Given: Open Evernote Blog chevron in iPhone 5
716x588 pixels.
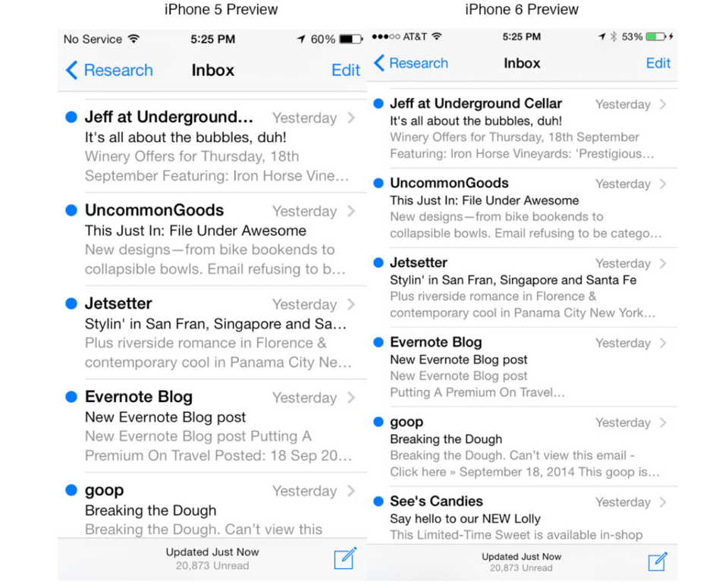Looking at the screenshot, I should 351,398.
